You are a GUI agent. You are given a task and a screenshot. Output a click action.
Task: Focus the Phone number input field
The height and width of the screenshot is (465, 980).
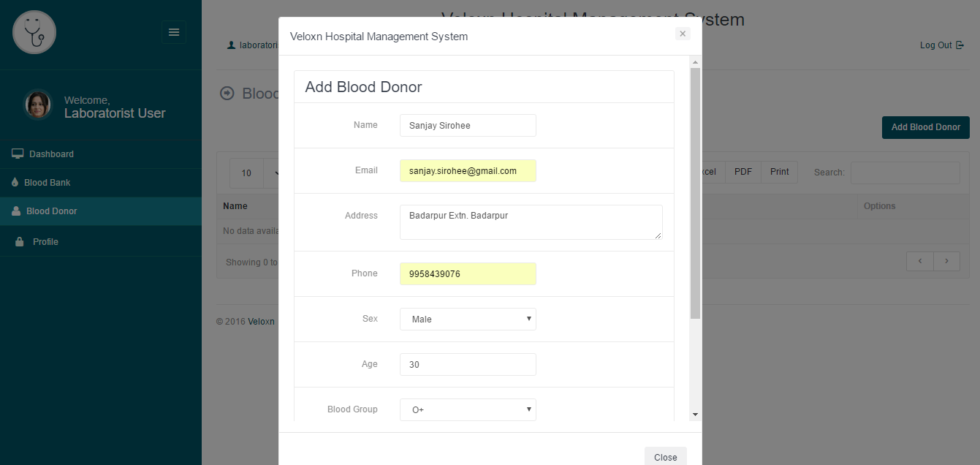click(x=468, y=273)
